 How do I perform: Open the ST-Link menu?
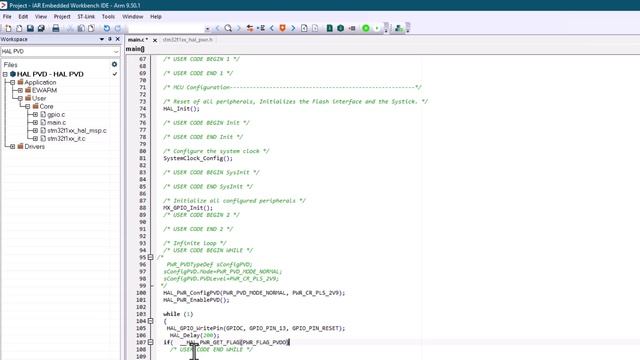tap(86, 17)
